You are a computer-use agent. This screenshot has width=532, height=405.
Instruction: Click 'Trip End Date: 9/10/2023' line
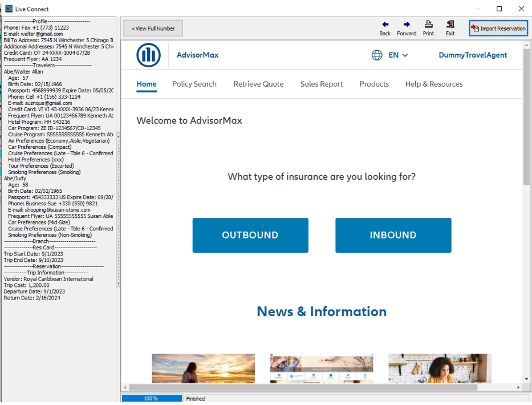tap(33, 260)
